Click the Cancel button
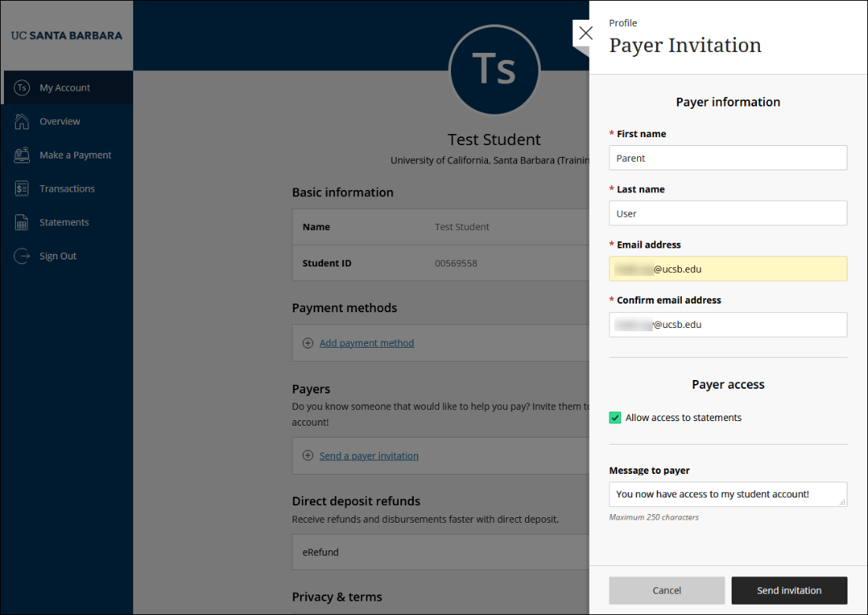The image size is (868, 615). point(666,590)
